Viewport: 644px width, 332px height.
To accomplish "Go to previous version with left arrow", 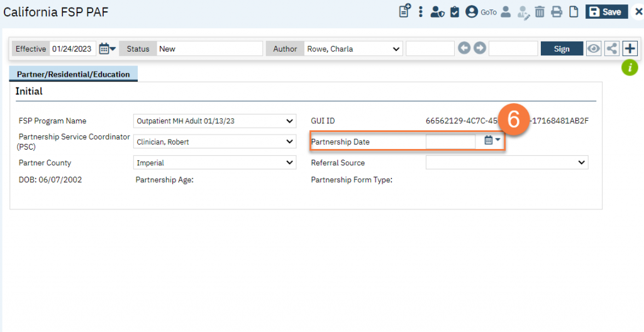I will [464, 48].
